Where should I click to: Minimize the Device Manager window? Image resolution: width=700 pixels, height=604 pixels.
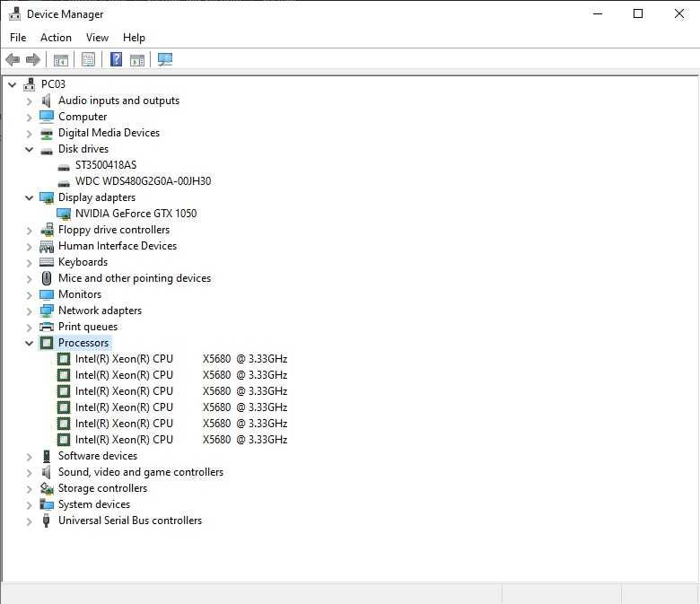coord(598,13)
